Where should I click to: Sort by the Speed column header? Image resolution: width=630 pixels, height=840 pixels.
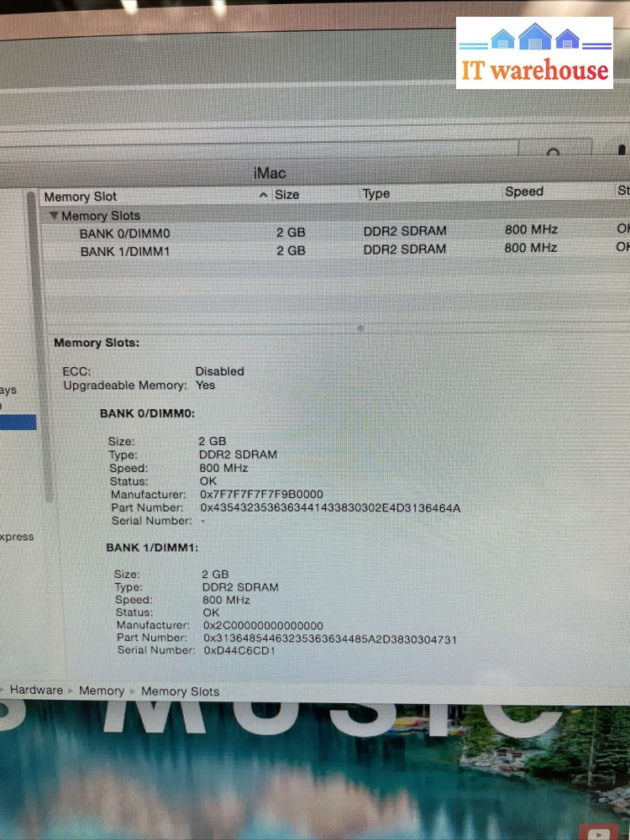point(524,192)
